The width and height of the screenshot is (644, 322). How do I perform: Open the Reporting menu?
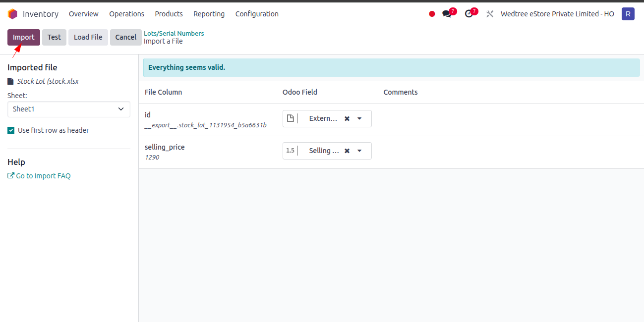[x=209, y=14]
